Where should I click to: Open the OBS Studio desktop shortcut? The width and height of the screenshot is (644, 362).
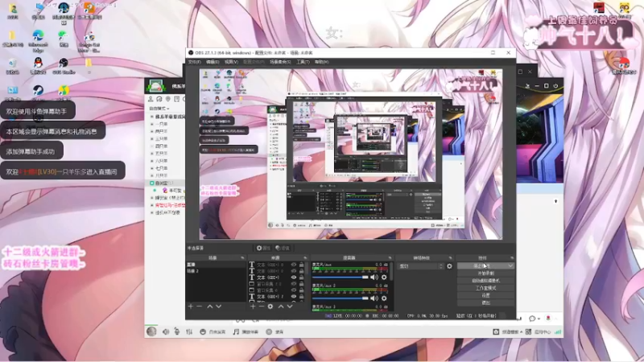(64, 65)
